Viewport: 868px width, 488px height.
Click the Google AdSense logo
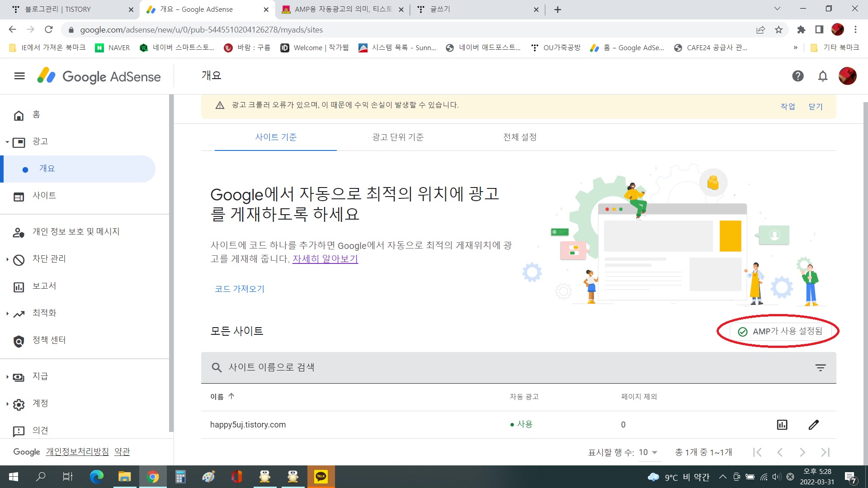pos(99,76)
